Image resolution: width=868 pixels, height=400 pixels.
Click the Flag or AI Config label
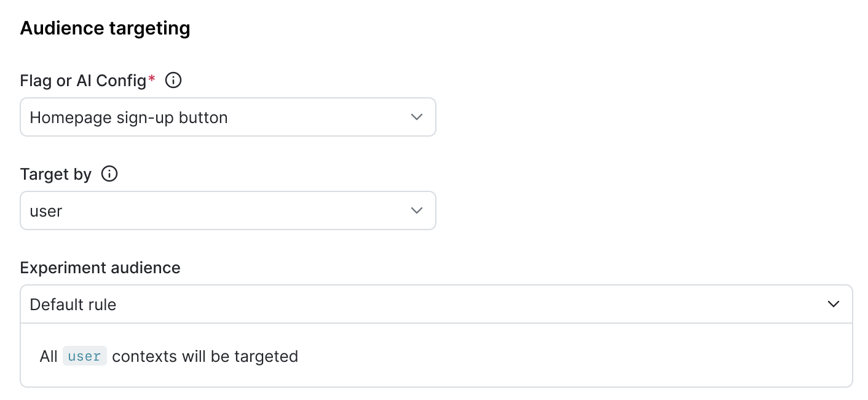coord(84,80)
